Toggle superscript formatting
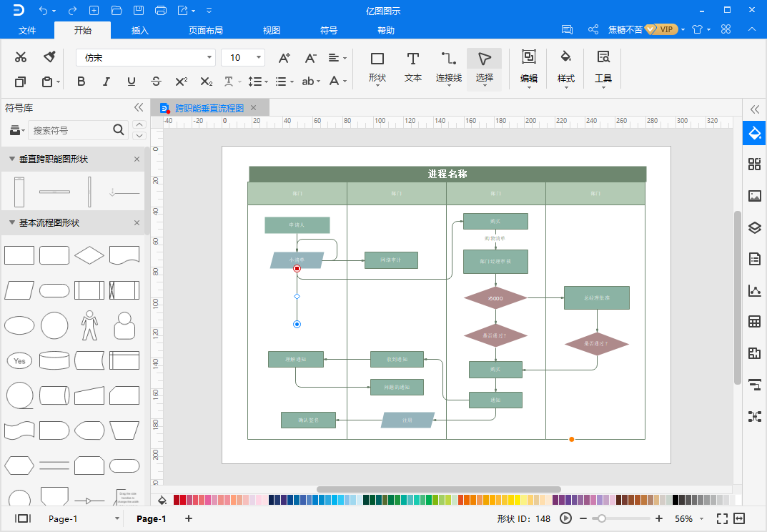767x532 pixels. pyautogui.click(x=182, y=82)
